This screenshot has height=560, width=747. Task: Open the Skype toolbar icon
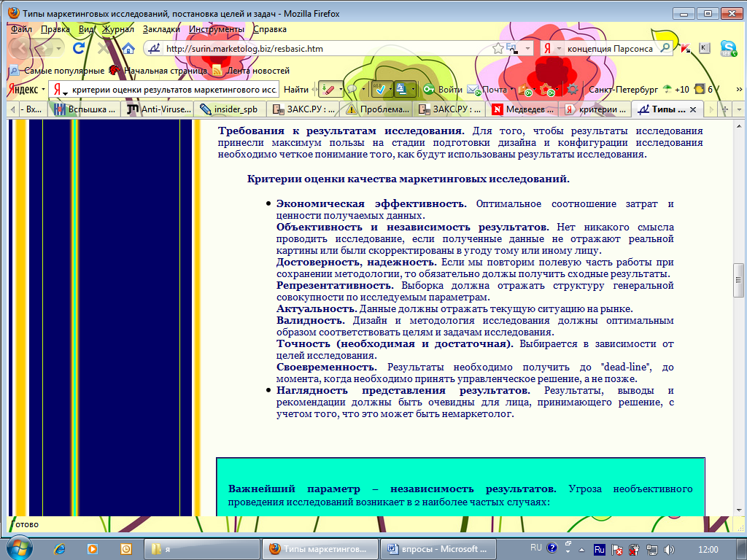(x=728, y=48)
